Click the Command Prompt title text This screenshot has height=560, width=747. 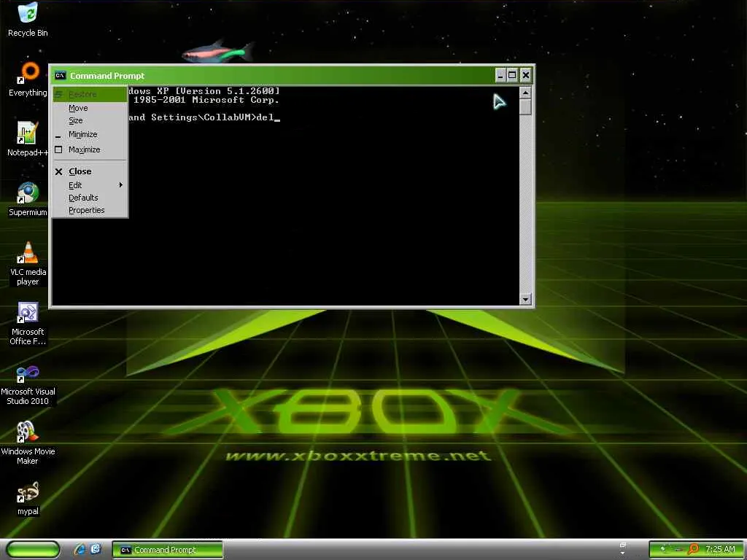pyautogui.click(x=107, y=76)
